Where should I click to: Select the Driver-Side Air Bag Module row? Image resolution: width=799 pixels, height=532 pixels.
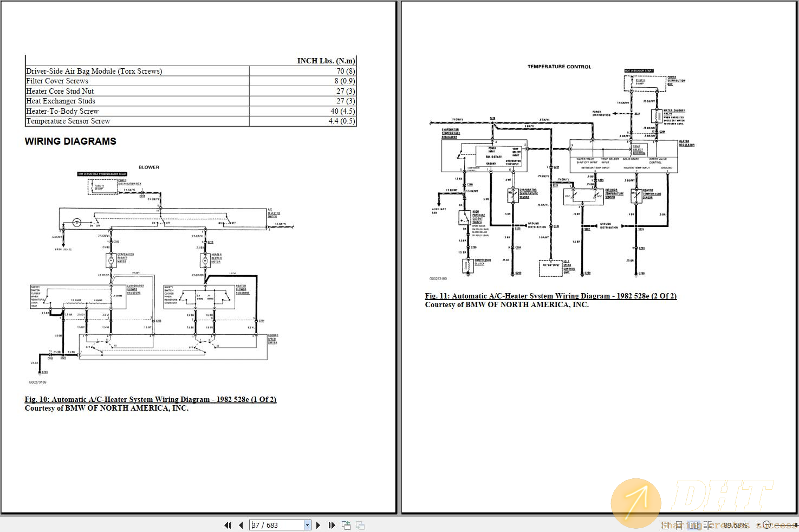tap(191, 71)
